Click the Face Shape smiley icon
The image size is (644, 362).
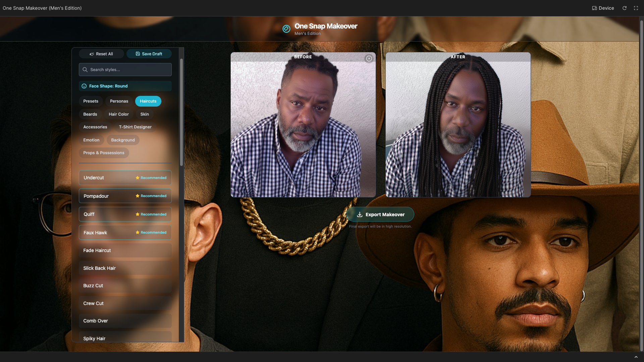(84, 86)
